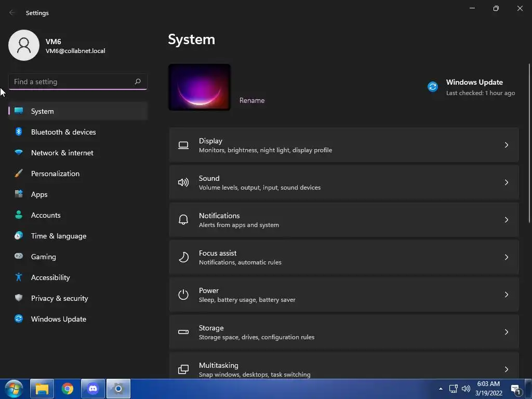Show hidden system tray icons
Image resolution: width=532 pixels, height=399 pixels.
click(441, 389)
